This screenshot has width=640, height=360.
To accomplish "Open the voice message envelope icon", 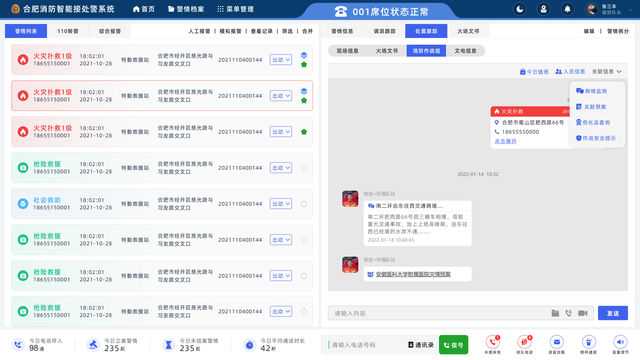I will [x=556, y=342].
